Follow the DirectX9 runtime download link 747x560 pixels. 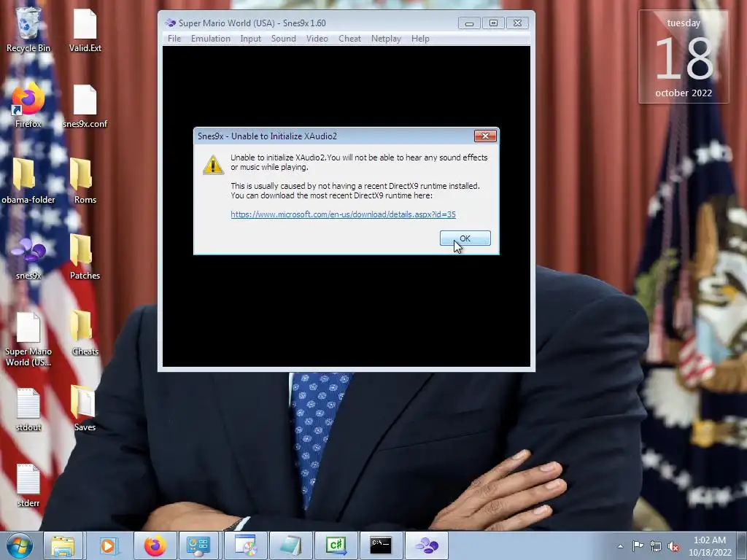pyautogui.click(x=343, y=214)
